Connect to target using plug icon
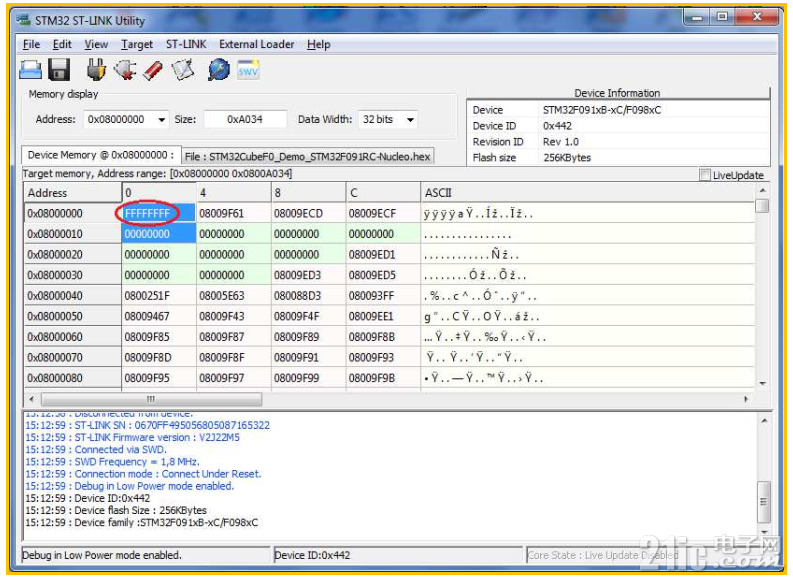 [96, 69]
